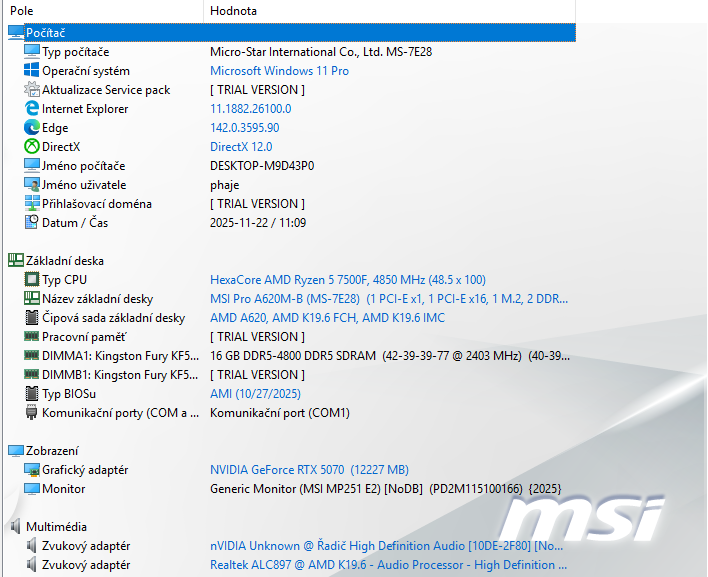
Task: Click the Datum / Čas clock icon
Action: [32, 222]
